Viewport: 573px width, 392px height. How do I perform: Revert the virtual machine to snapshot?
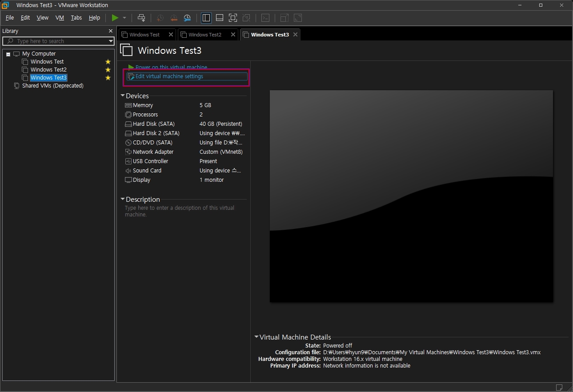pyautogui.click(x=174, y=18)
